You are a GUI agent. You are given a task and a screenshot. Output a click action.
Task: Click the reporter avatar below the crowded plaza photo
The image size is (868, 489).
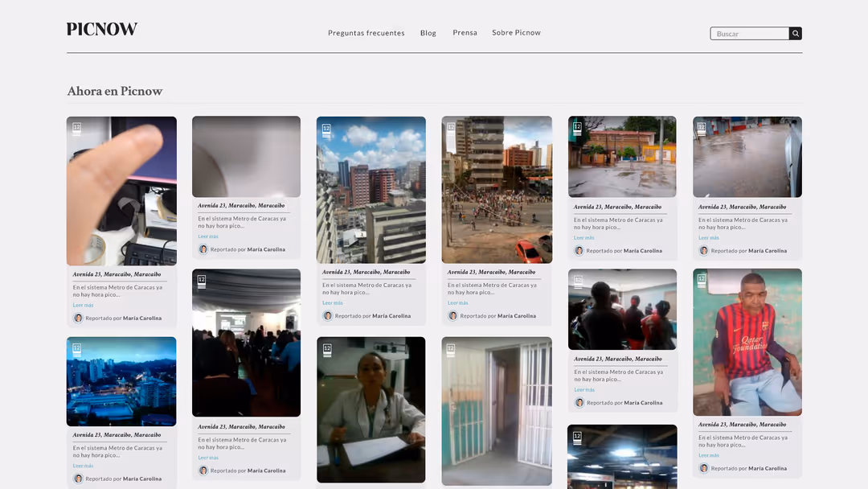(x=452, y=316)
